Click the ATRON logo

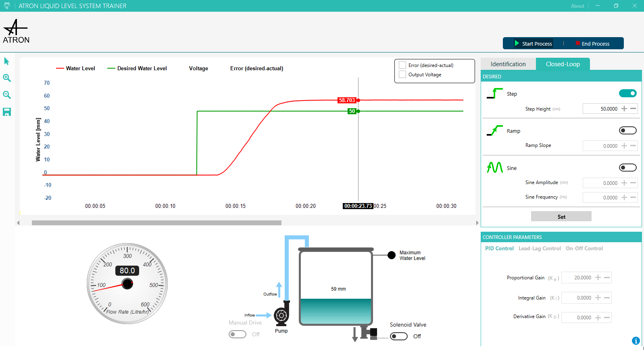coord(16,31)
